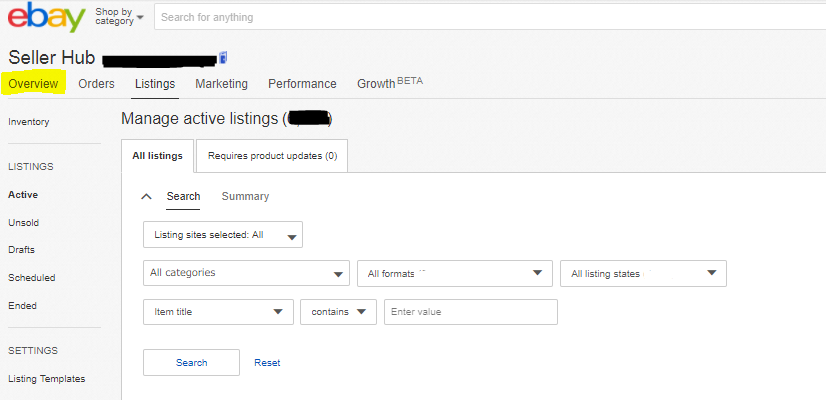The width and height of the screenshot is (826, 400).
Task: Open the contains operator dropdown
Action: point(338,312)
